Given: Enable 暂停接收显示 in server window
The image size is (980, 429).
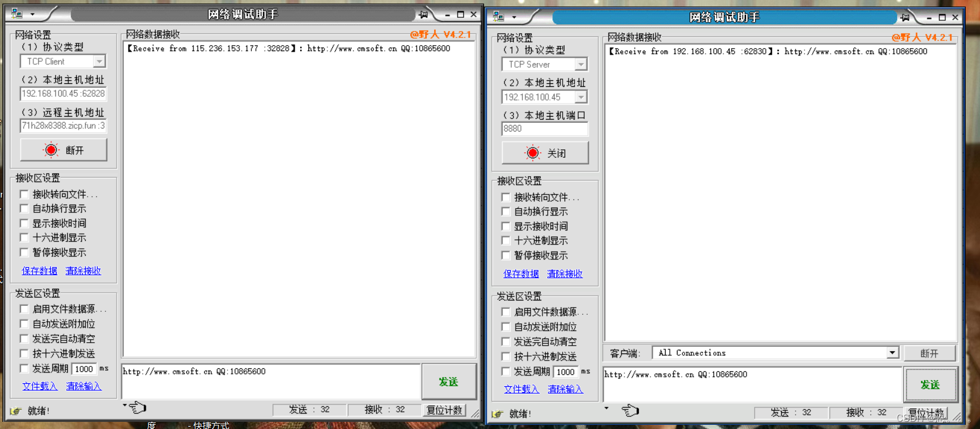Looking at the screenshot, I should click(x=506, y=255).
